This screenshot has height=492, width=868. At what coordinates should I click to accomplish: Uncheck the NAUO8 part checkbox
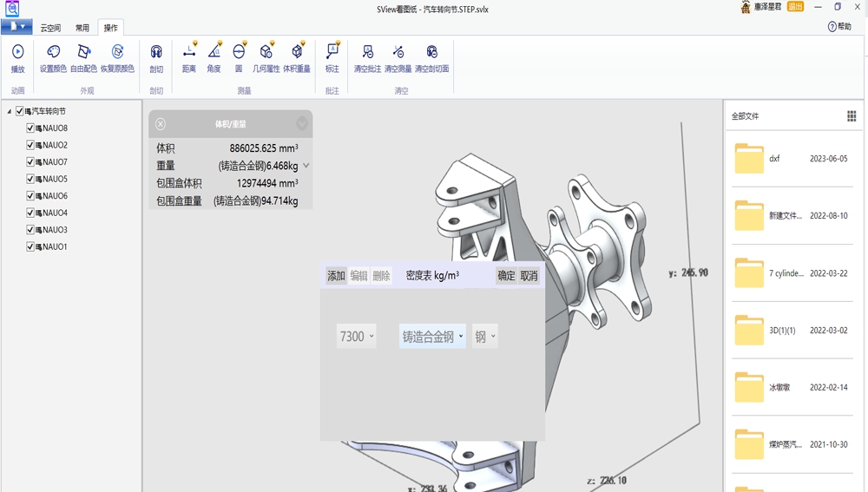click(31, 128)
